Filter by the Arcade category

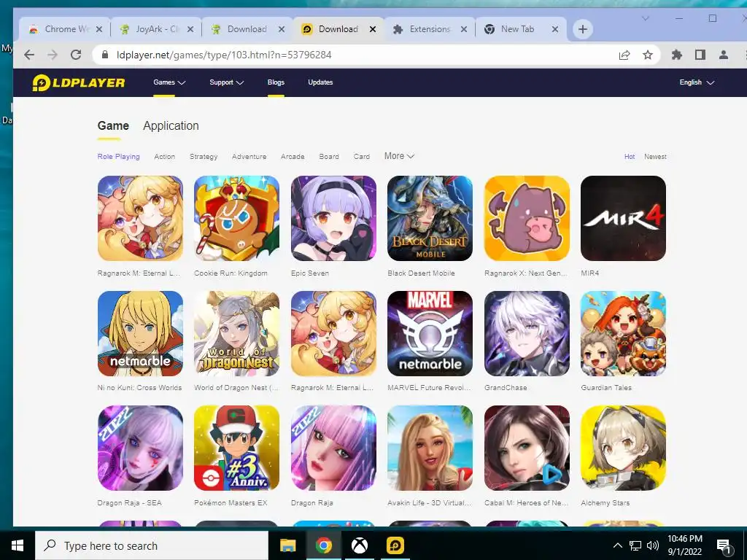point(293,156)
